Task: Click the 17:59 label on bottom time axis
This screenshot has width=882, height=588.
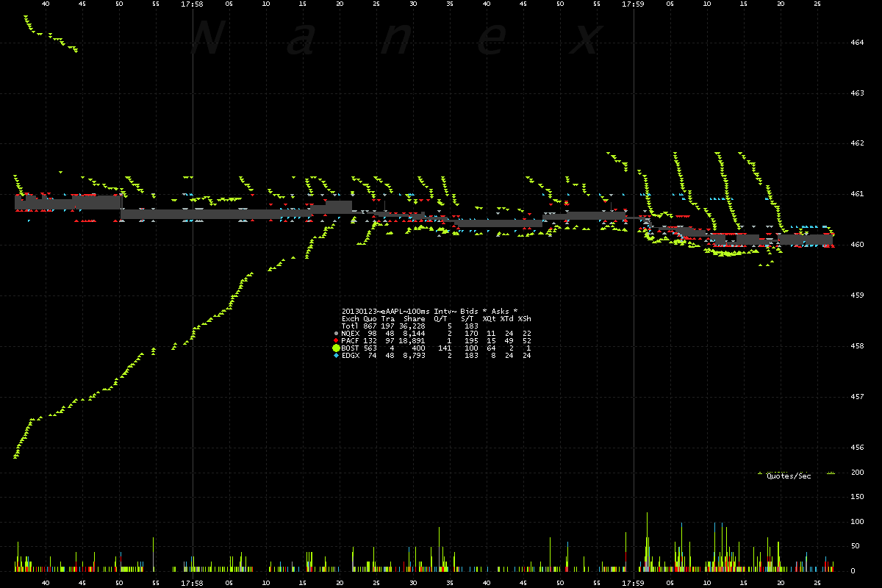Action: [x=633, y=581]
